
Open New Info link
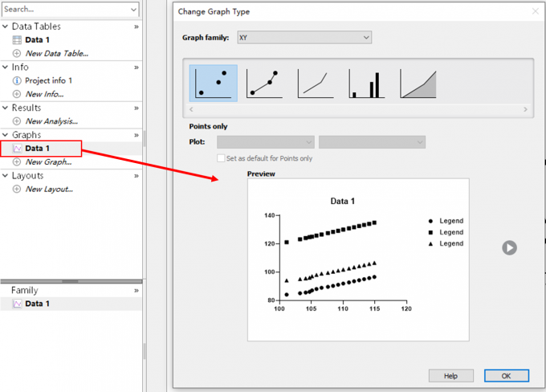click(x=45, y=94)
